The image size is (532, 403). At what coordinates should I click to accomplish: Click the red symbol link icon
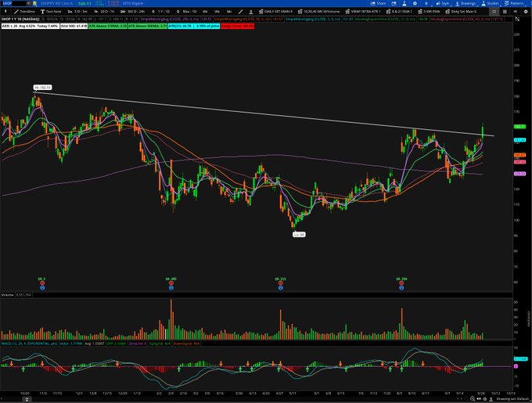[29, 3]
